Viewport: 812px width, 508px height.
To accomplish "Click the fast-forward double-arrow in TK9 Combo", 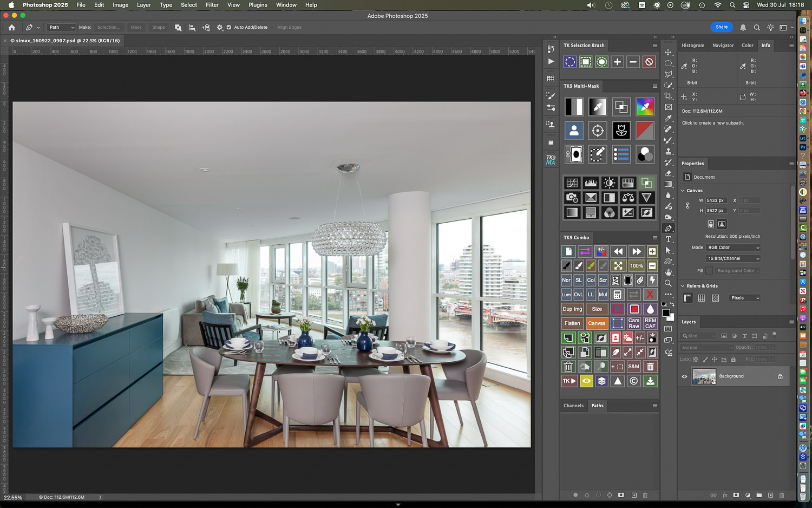I will point(637,251).
